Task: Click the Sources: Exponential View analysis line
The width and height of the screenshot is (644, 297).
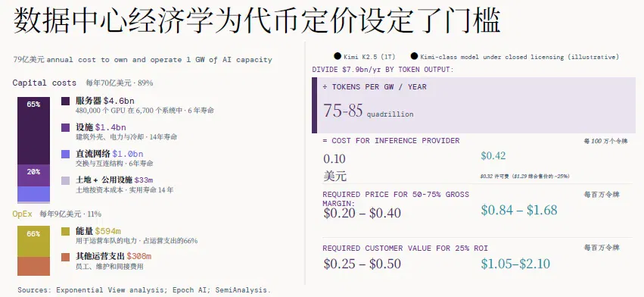Action: click(144, 290)
